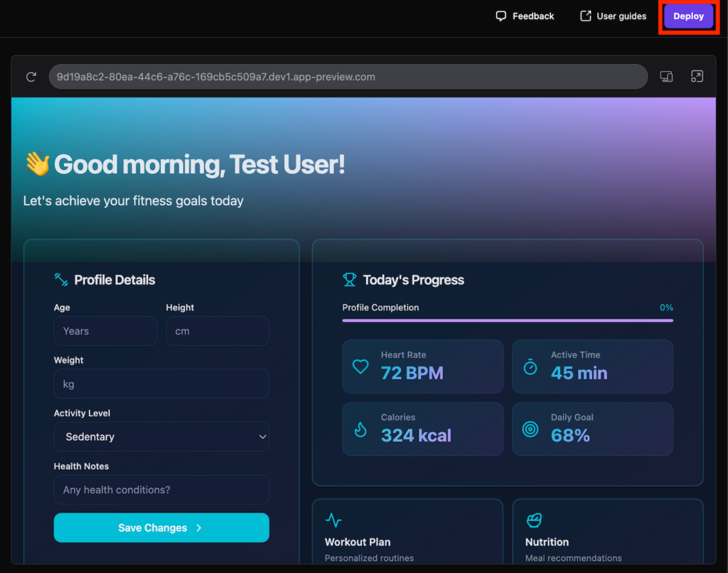Focus the Health Notes text field
728x573 pixels.
tap(161, 490)
